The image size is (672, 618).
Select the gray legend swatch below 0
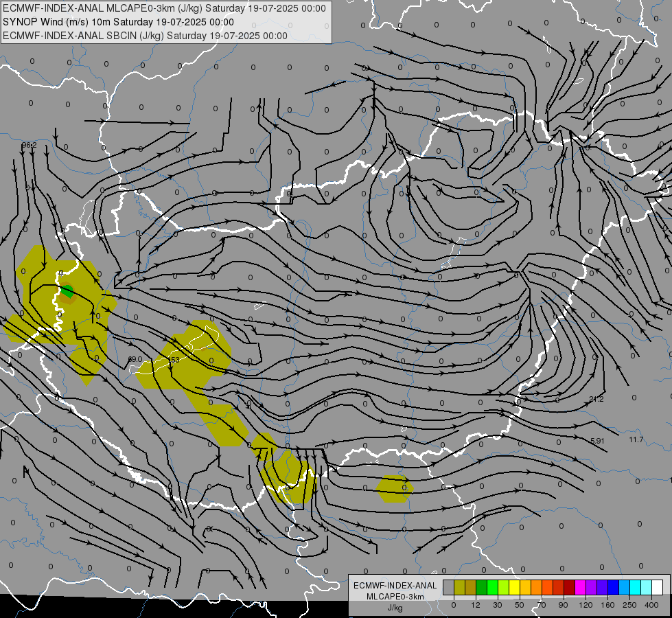(449, 587)
